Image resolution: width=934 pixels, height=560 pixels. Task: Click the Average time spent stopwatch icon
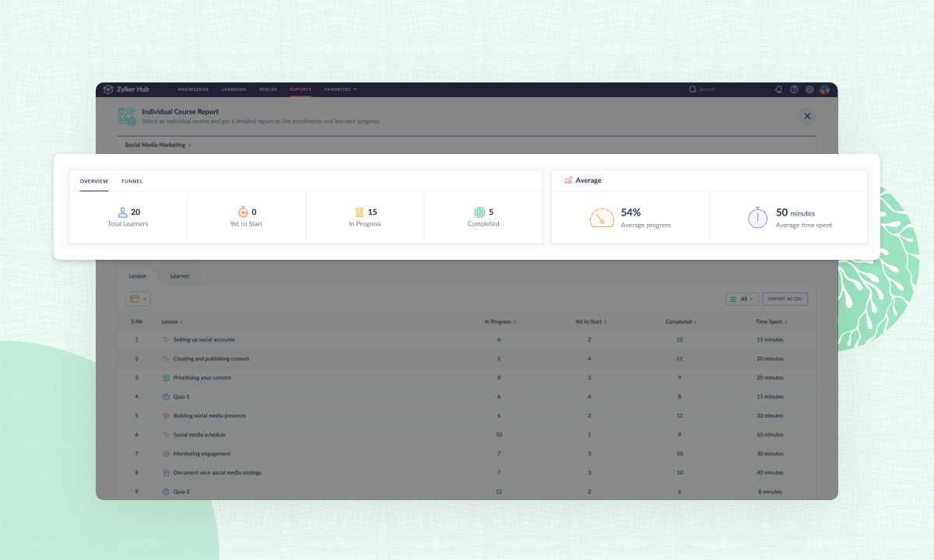tap(757, 218)
